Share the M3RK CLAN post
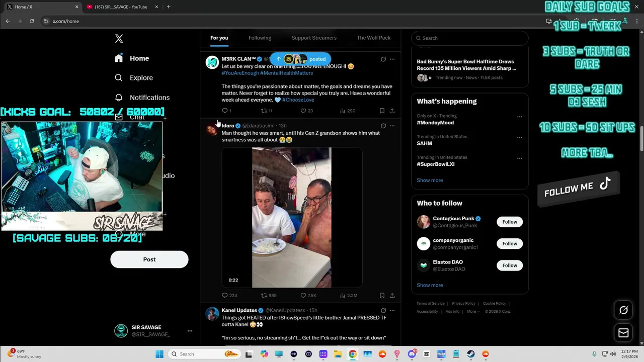Image resolution: width=644 pixels, height=362 pixels. 392,111
